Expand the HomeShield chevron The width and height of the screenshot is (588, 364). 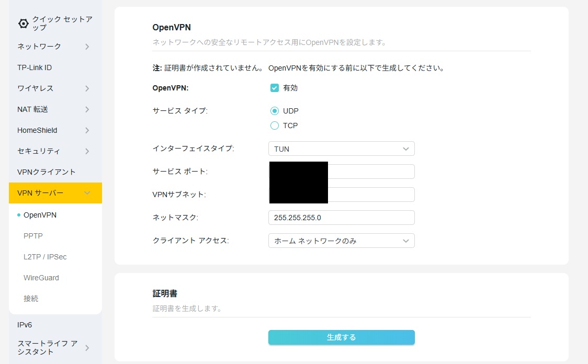[87, 130]
